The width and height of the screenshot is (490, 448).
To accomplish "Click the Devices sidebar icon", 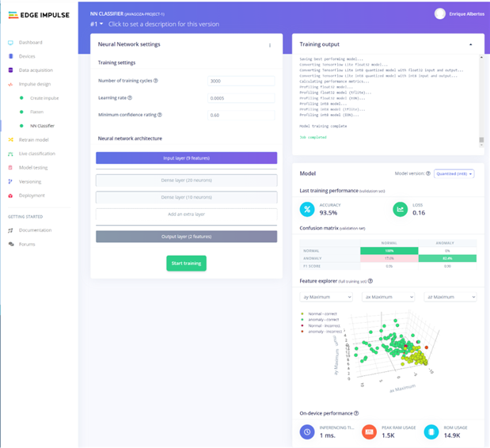I will tap(10, 56).
